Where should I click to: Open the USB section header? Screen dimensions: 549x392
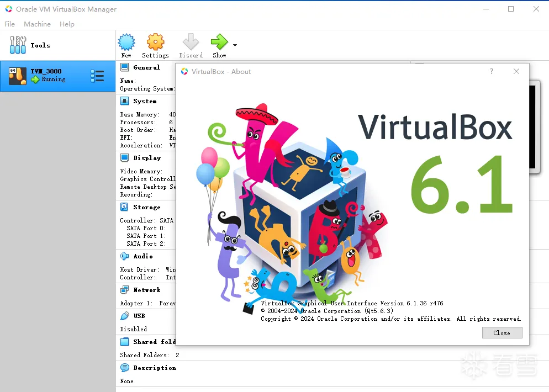[139, 316]
